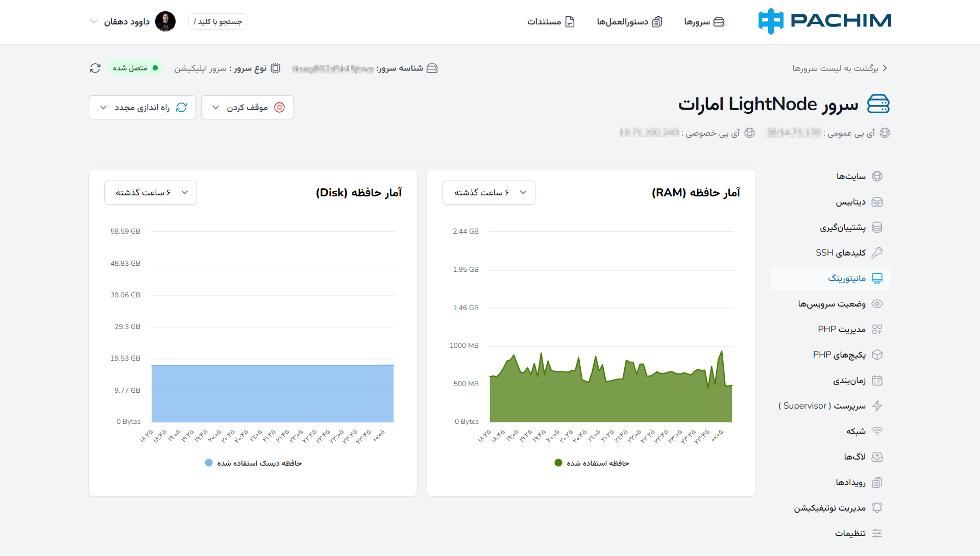Click the آی پی عمومی globe icon
The height and width of the screenshot is (556, 980).
pos(885,133)
